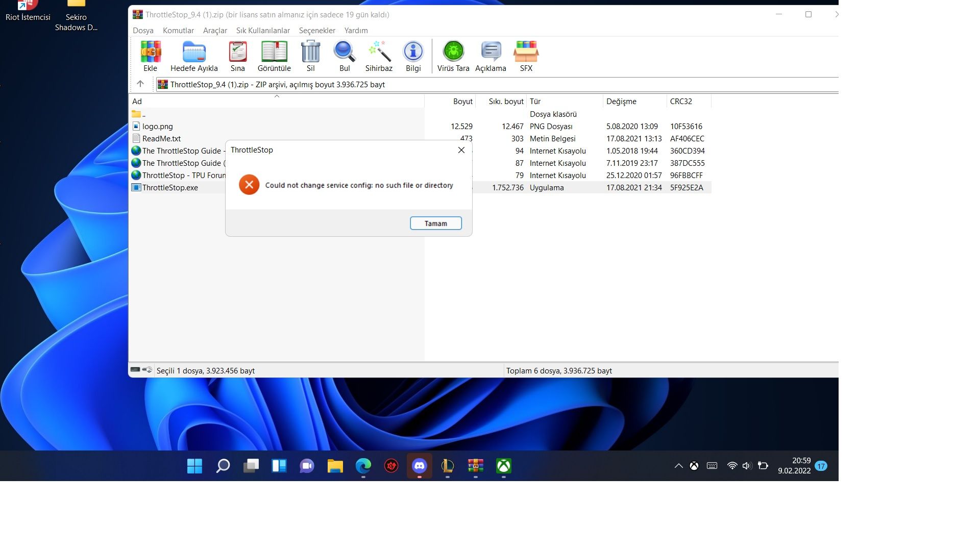Screen dimensions: 980x551
Task: Click the Bilgi info icon
Action: point(413,52)
